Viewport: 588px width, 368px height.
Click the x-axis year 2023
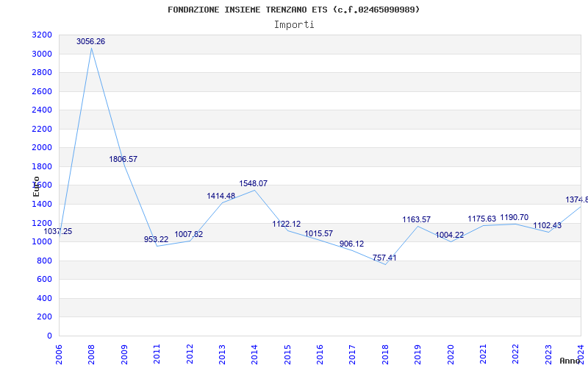tap(548, 354)
